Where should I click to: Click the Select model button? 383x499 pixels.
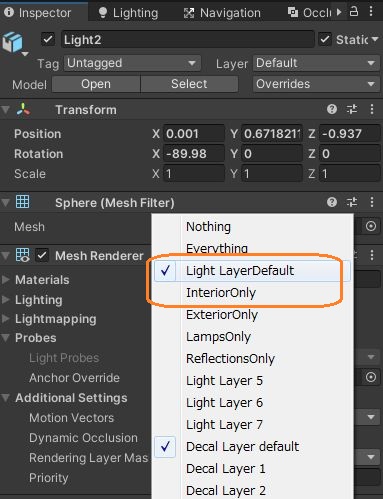(189, 84)
